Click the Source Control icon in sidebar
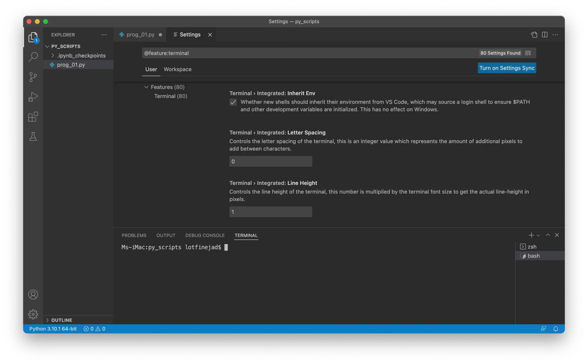Image resolution: width=588 pixels, height=364 pixels. pos(33,77)
